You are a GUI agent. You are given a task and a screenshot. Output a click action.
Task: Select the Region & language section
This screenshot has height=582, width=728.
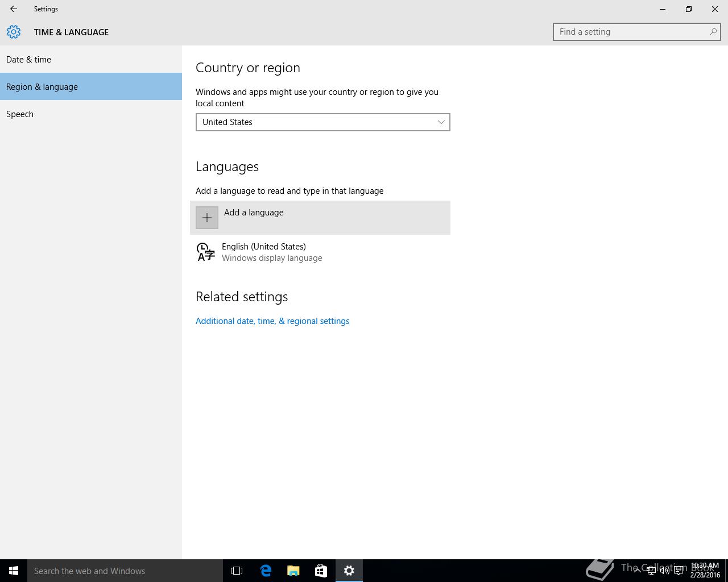(x=42, y=87)
